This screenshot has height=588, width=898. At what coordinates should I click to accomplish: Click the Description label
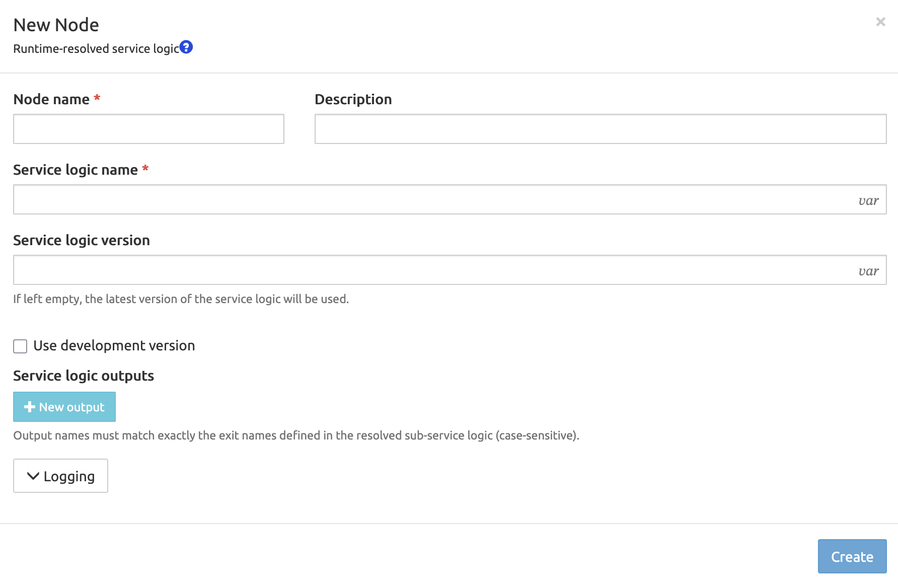[x=353, y=99]
